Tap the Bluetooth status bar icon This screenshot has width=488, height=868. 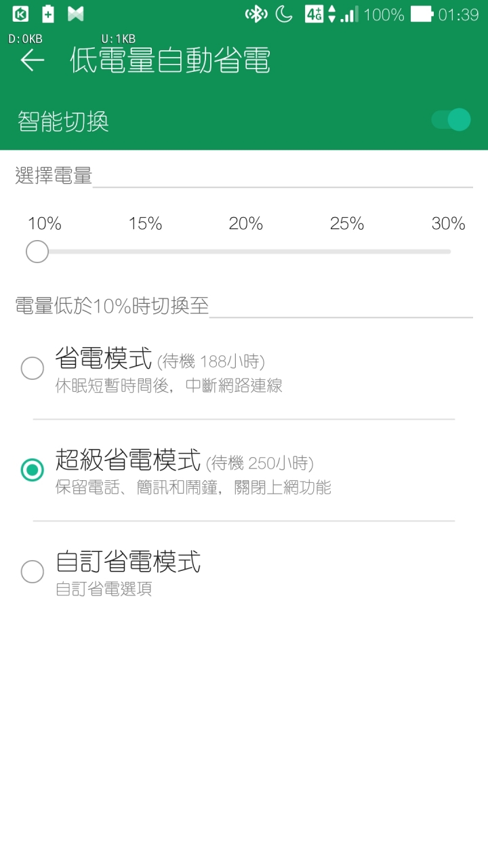click(256, 14)
